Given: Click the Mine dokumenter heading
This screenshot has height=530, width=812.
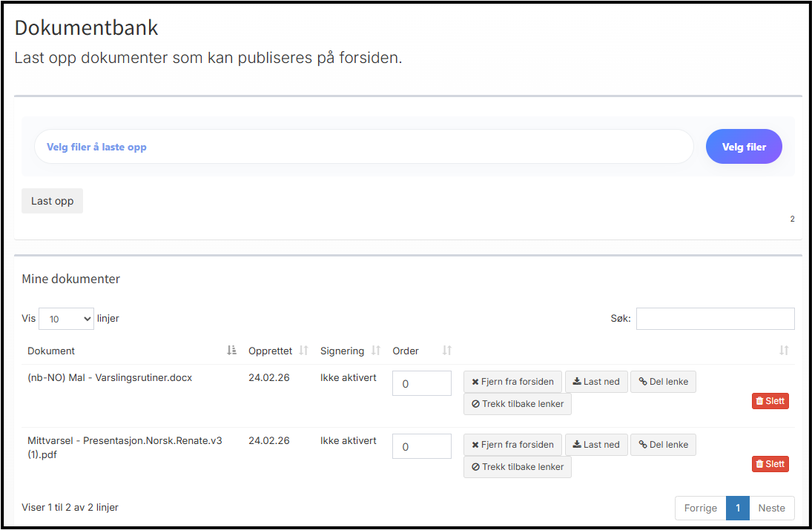Looking at the screenshot, I should pos(71,279).
